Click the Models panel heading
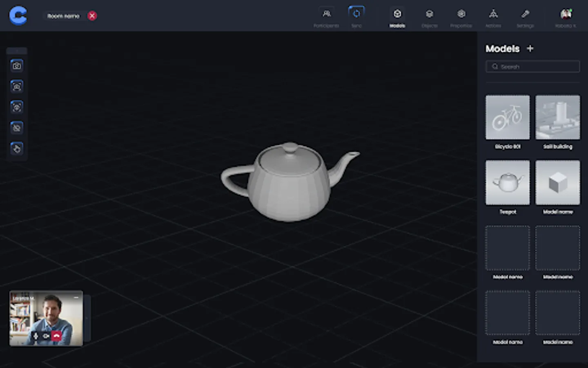588x368 pixels. pos(502,49)
